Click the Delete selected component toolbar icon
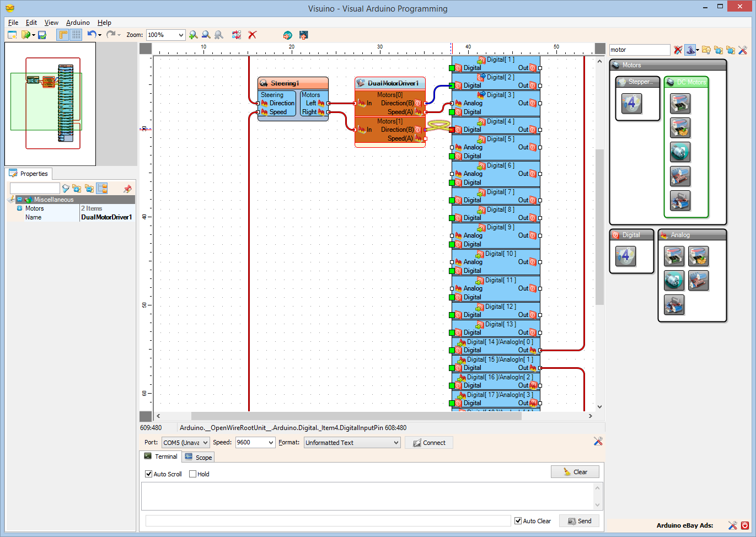 pyautogui.click(x=252, y=35)
